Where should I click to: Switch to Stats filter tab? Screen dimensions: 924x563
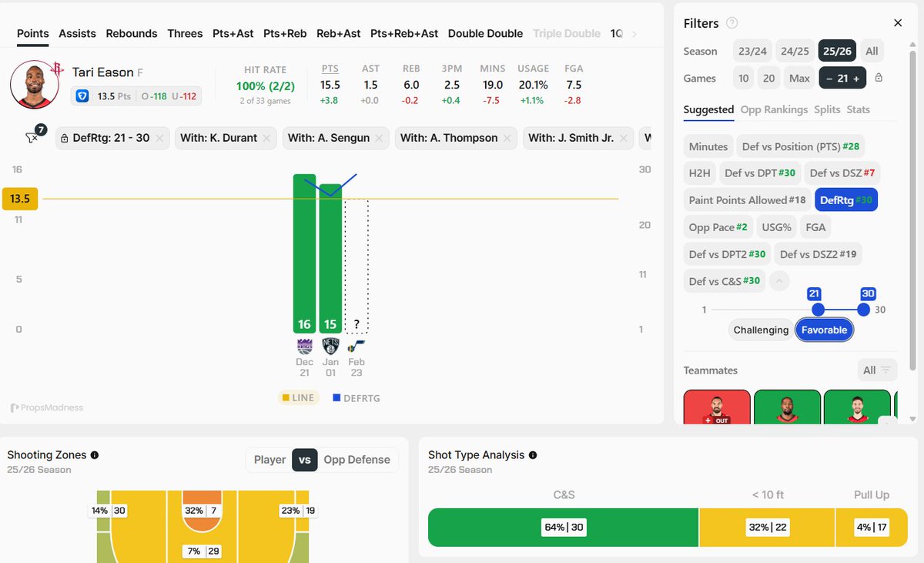tap(858, 109)
